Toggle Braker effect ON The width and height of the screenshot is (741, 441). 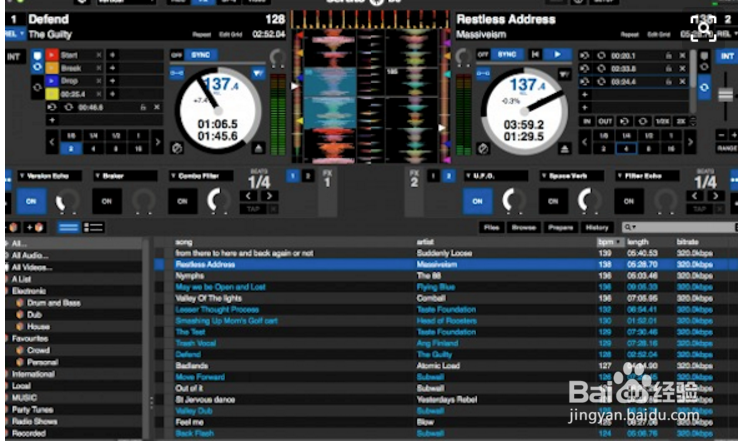coord(107,201)
